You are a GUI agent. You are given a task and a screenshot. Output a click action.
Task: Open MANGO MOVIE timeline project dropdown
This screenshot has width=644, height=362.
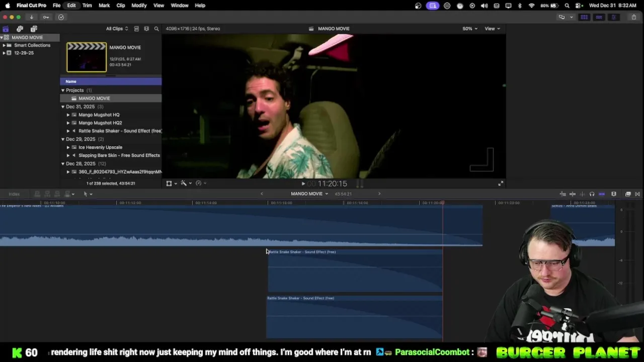309,194
